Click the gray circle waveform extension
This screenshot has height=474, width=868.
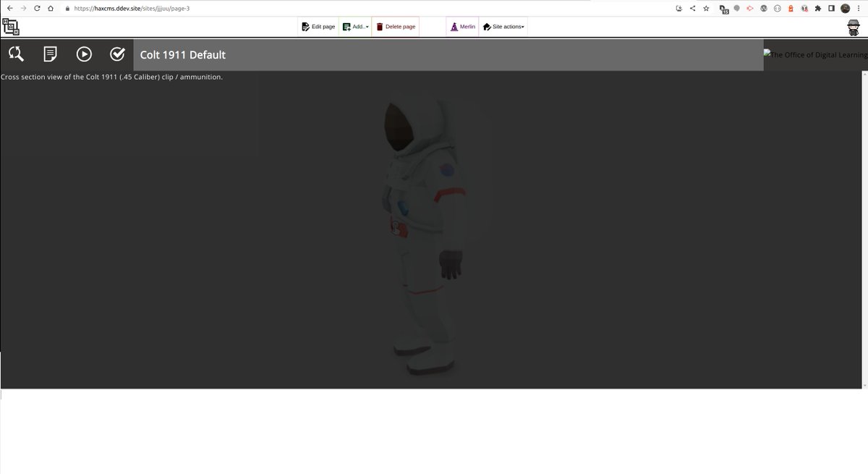(x=763, y=9)
